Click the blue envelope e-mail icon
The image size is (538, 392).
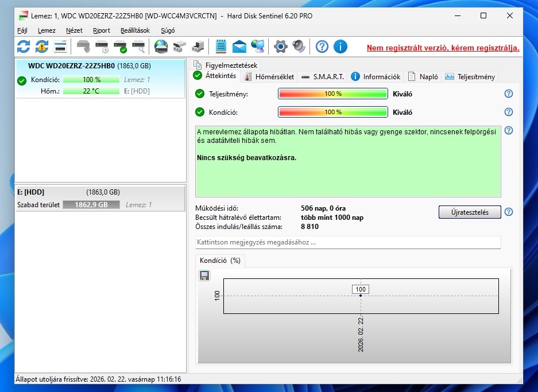[x=239, y=46]
